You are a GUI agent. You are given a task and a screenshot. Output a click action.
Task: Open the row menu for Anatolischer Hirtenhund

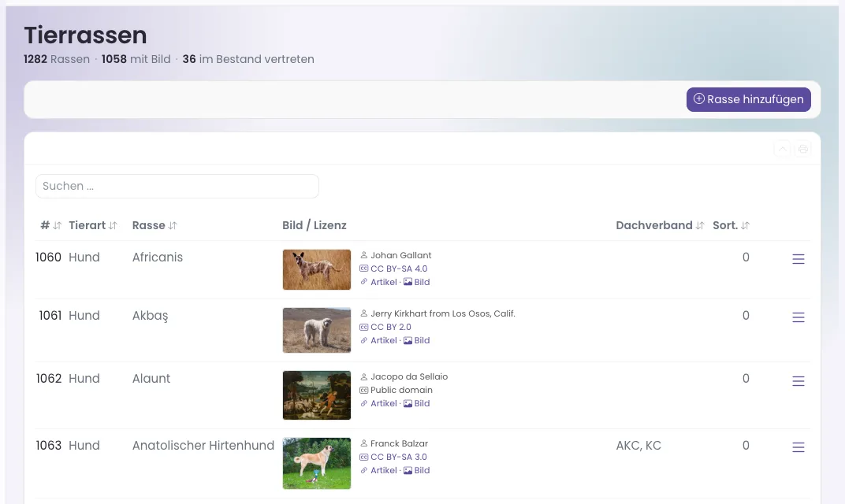point(798,447)
